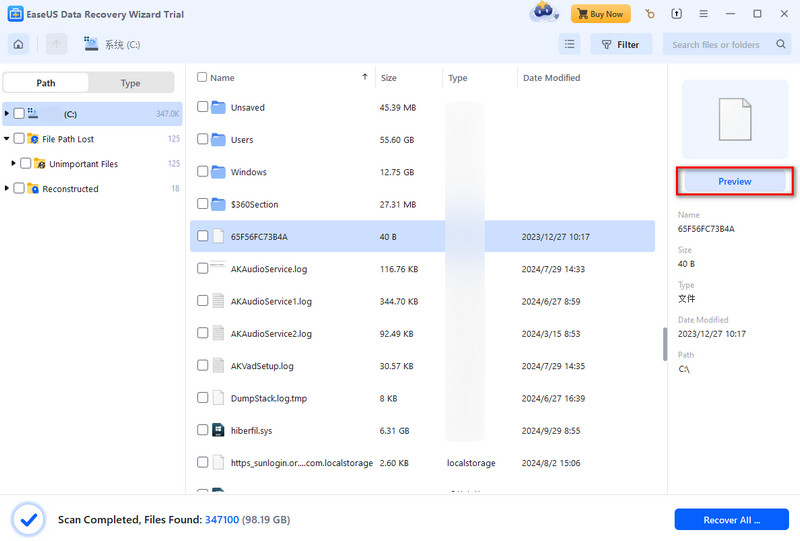Open the hamburger menu in title bar
The width and height of the screenshot is (800, 541).
coord(704,14)
